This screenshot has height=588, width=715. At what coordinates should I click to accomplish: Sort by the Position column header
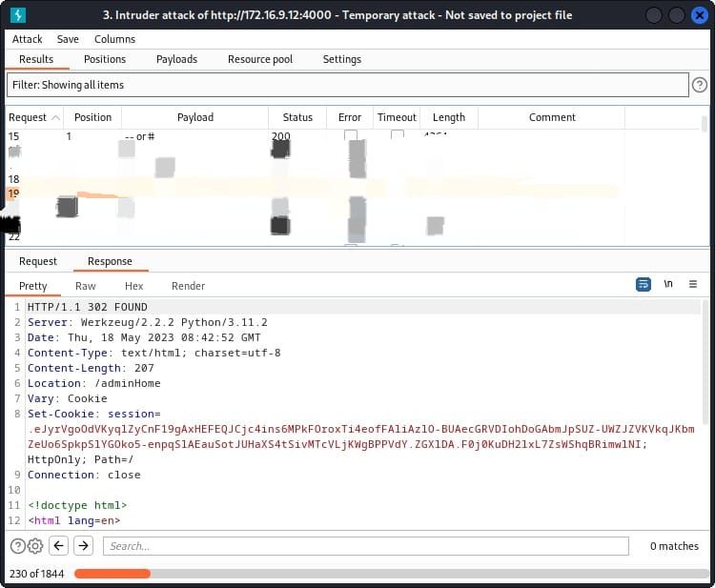pos(92,117)
